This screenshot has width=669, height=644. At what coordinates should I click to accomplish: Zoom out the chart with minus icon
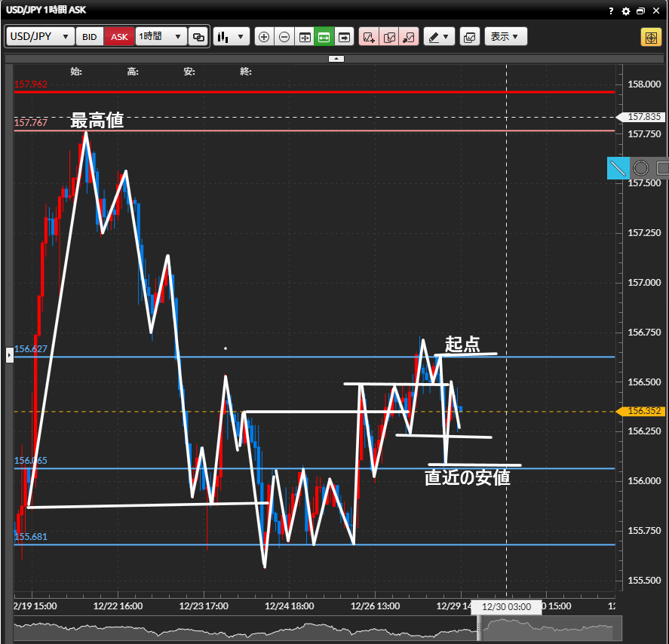[284, 37]
